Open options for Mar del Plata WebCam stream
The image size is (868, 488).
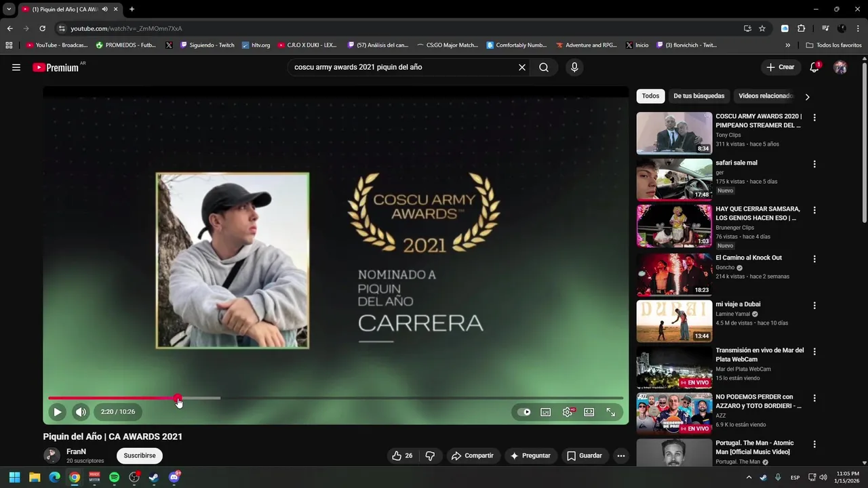[x=814, y=352]
